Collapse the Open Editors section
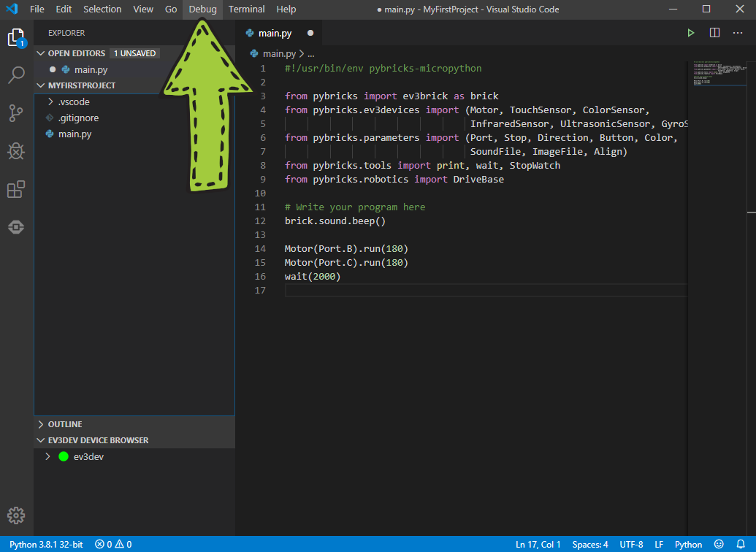756x552 pixels. click(41, 53)
